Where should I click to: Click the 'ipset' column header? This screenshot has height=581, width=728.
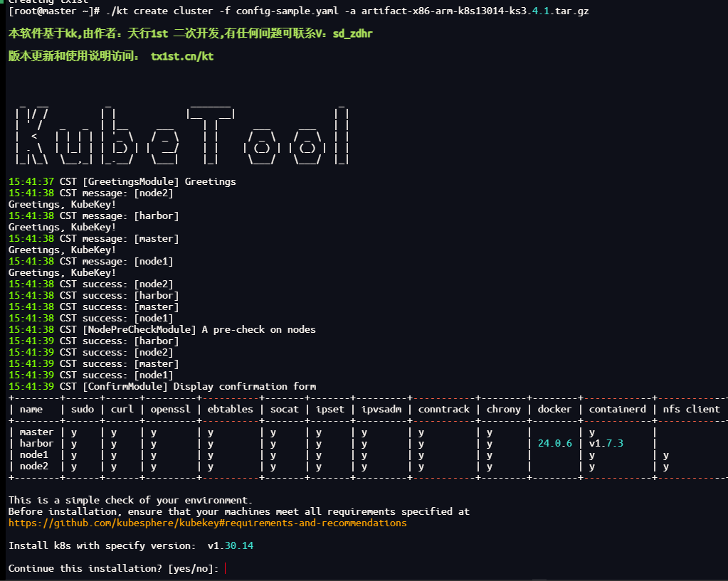pos(330,410)
